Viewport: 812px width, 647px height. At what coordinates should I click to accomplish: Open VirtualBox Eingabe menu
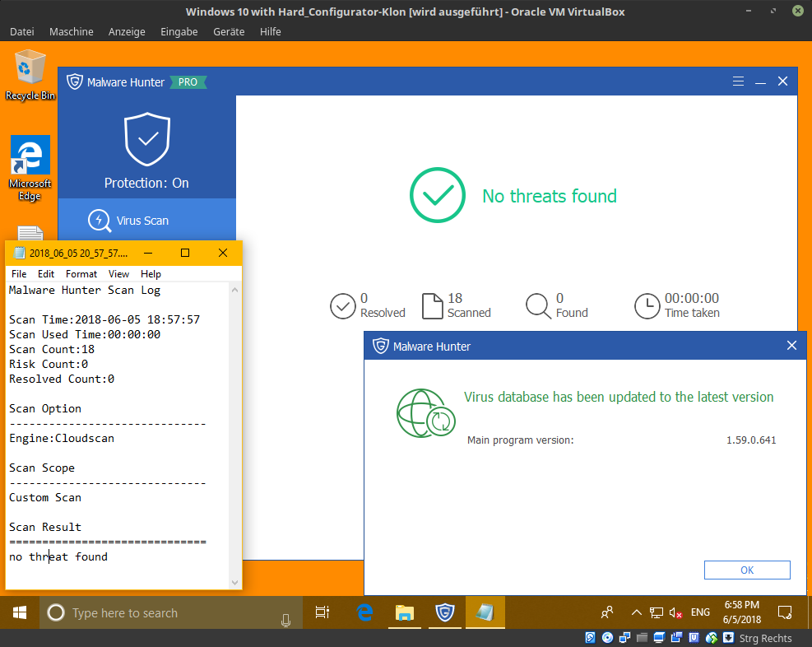179,31
